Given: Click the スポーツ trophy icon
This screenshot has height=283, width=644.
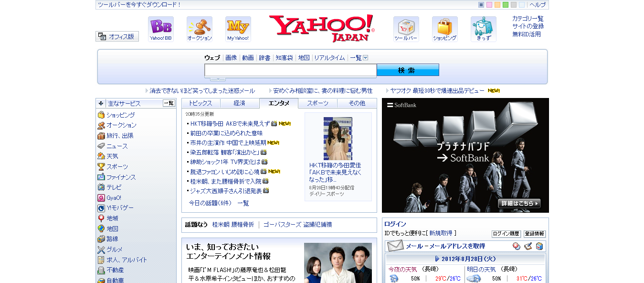Looking at the screenshot, I should coord(101,167).
